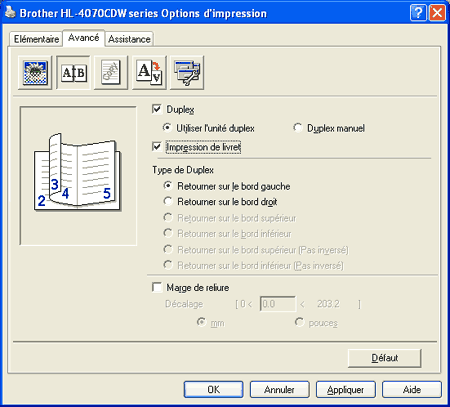Open the device options wrench icon

click(187, 73)
